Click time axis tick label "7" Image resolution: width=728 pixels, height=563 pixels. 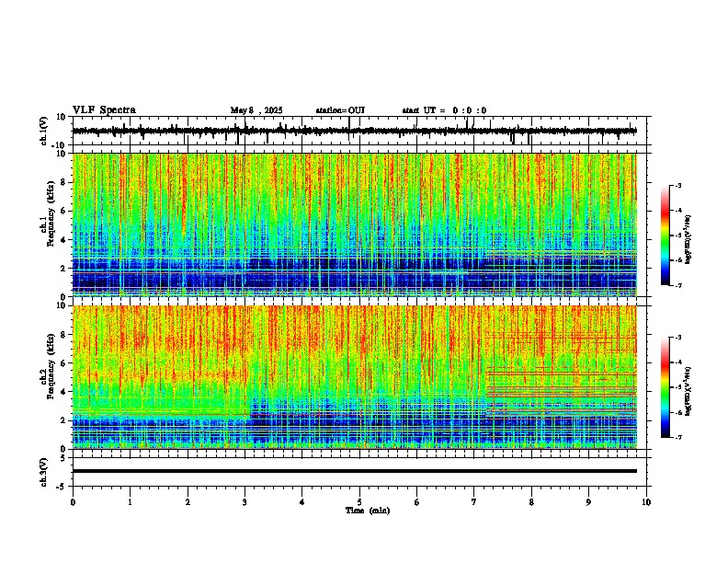(474, 502)
